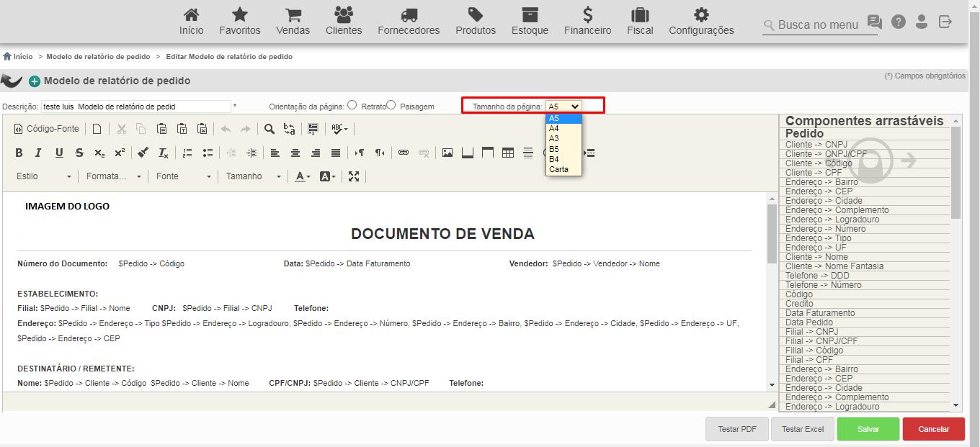Open the Fonte dropdown
980x447 pixels.
[184, 176]
